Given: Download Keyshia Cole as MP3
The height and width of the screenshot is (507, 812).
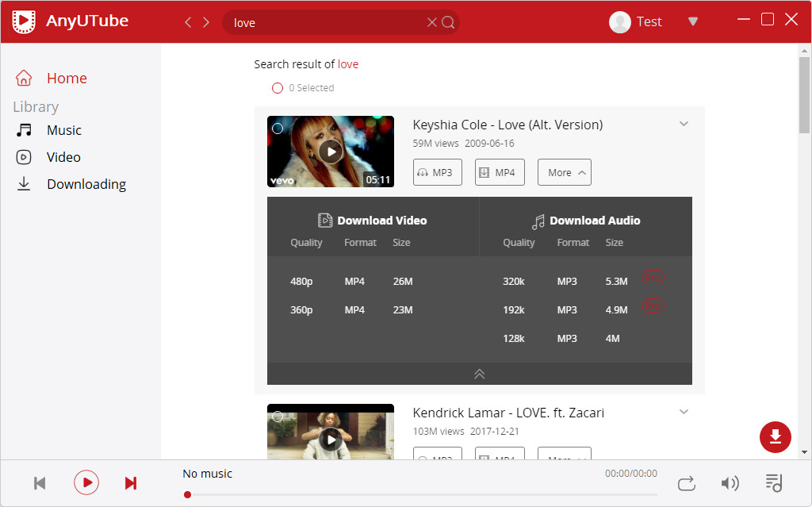Looking at the screenshot, I should tap(438, 172).
